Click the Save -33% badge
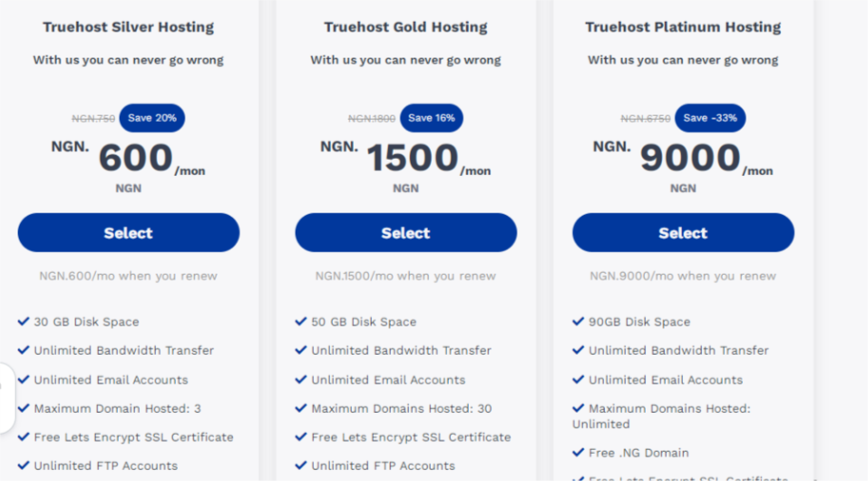Screen dimensions: 868x481 tap(709, 118)
